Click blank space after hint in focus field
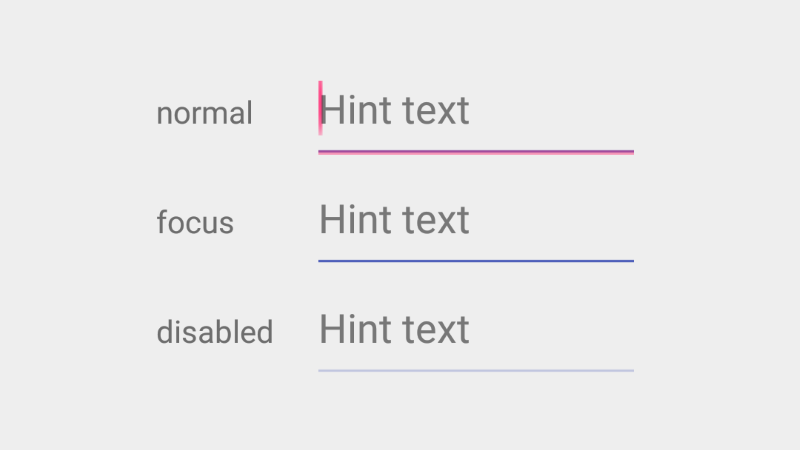Image resolution: width=800 pixels, height=450 pixels. pos(552,220)
